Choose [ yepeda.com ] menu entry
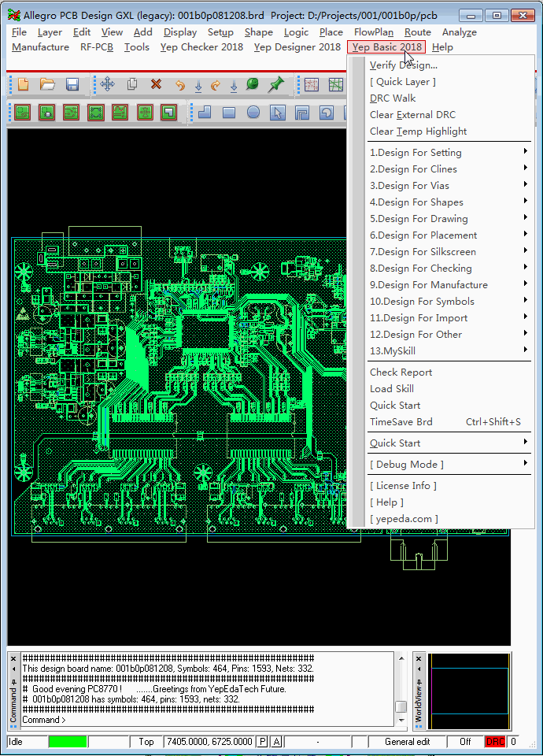 (x=449, y=519)
